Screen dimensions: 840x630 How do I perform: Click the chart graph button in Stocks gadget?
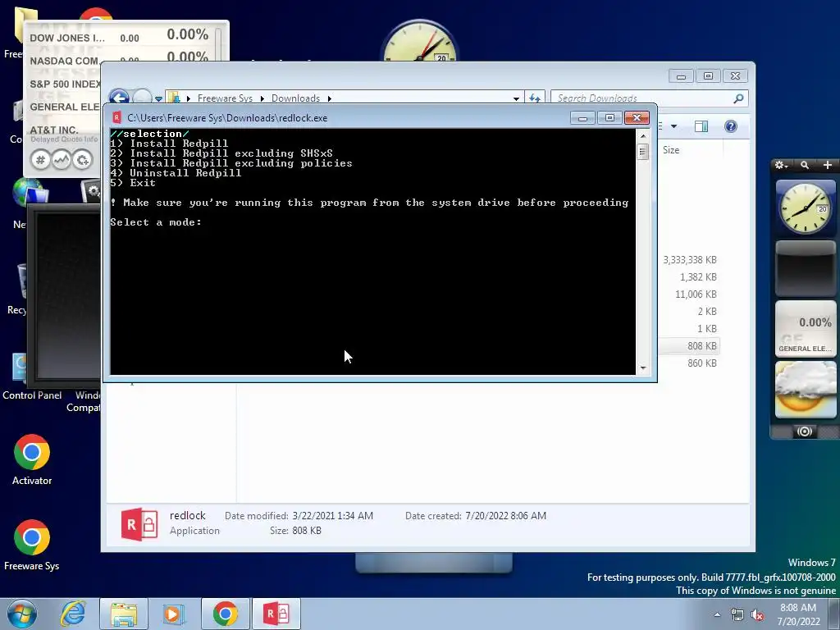(x=61, y=160)
